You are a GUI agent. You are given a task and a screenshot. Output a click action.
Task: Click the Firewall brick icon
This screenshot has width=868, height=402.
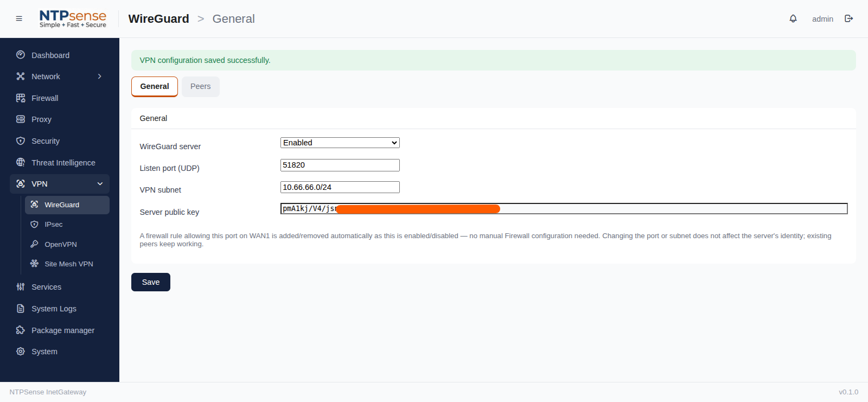point(21,98)
